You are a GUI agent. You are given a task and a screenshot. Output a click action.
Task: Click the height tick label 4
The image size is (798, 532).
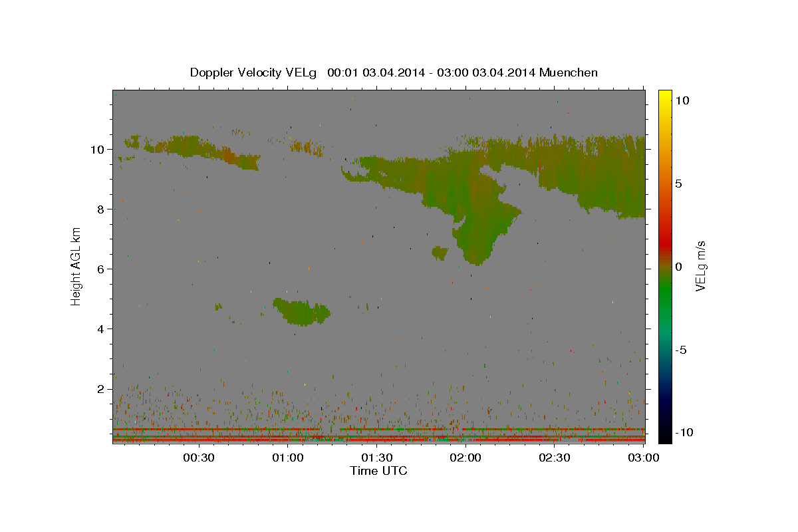pyautogui.click(x=102, y=329)
